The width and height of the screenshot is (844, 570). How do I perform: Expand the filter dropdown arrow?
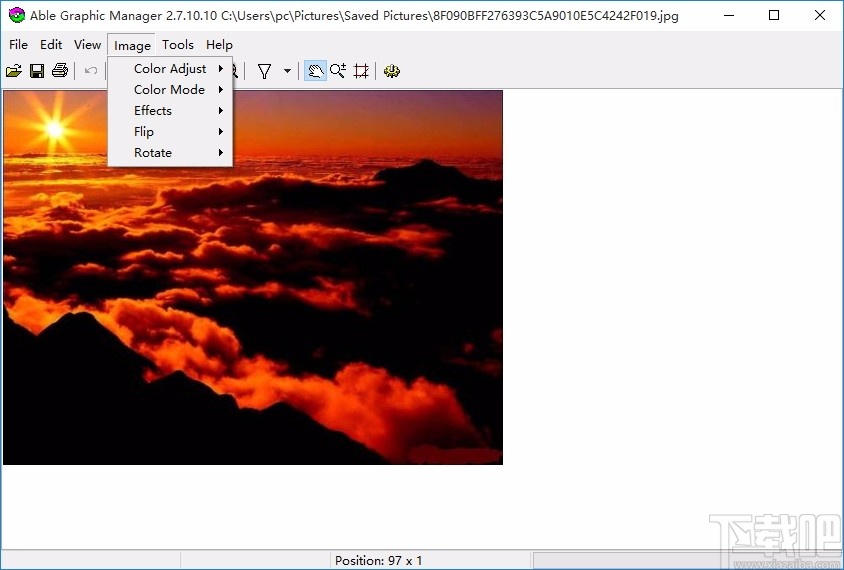click(x=287, y=71)
